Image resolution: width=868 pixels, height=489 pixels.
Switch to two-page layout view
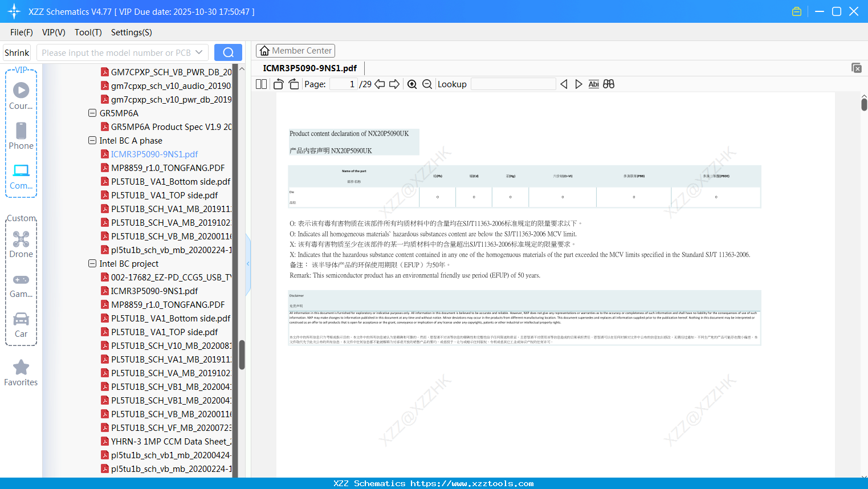(262, 84)
